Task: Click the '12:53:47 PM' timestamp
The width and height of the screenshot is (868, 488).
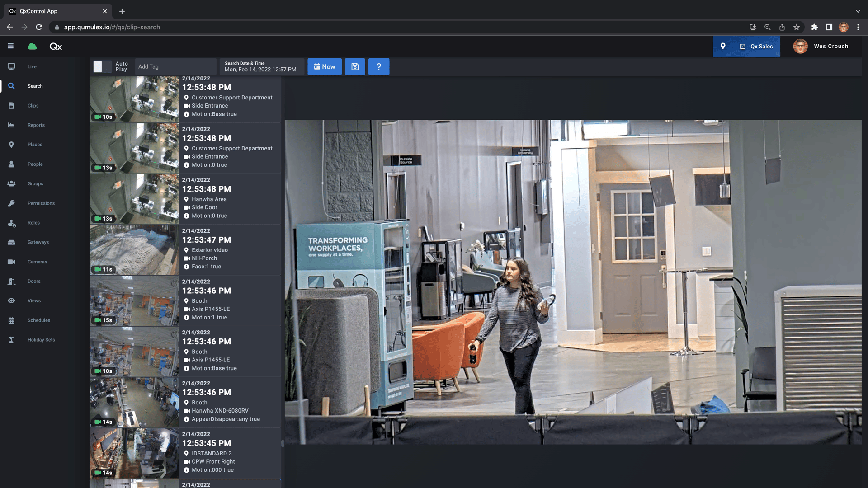Action: [x=207, y=240]
